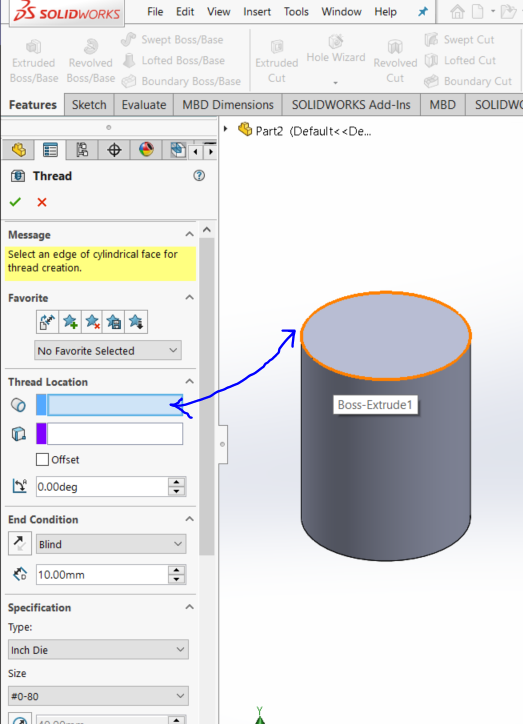Click the Lofted Boss/Base tool
523x724 pixels.
pos(173,60)
